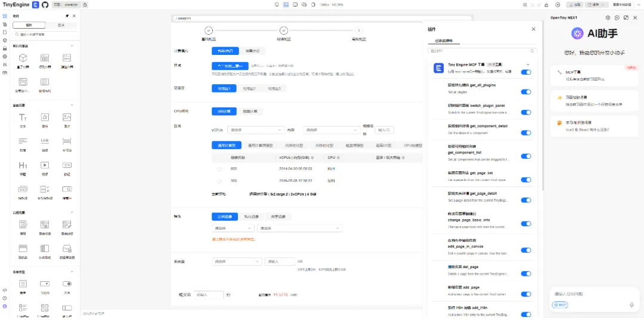Open AI assistant settings gear
The height and width of the screenshot is (320, 644).
tap(608, 18)
